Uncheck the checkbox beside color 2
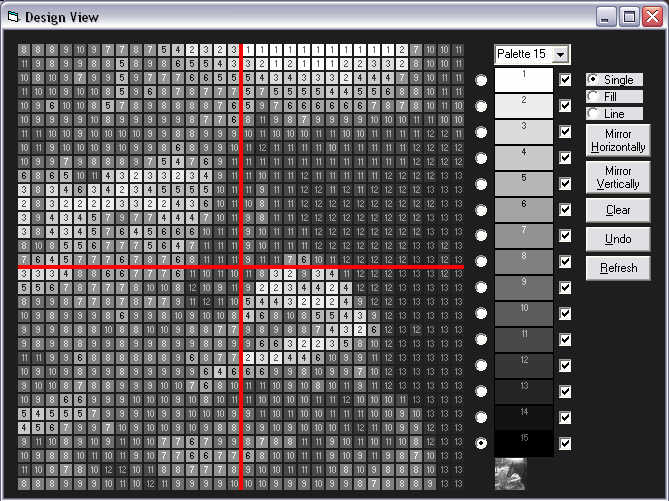 [x=565, y=106]
